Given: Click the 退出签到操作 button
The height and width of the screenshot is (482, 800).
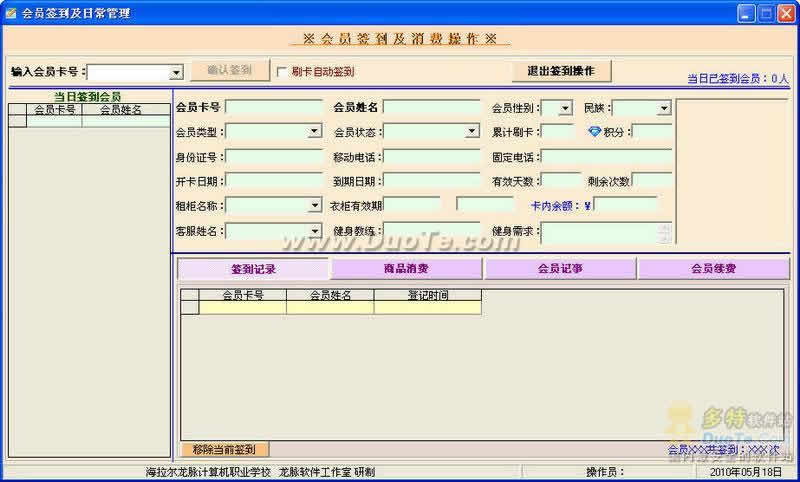Looking at the screenshot, I should (x=560, y=71).
